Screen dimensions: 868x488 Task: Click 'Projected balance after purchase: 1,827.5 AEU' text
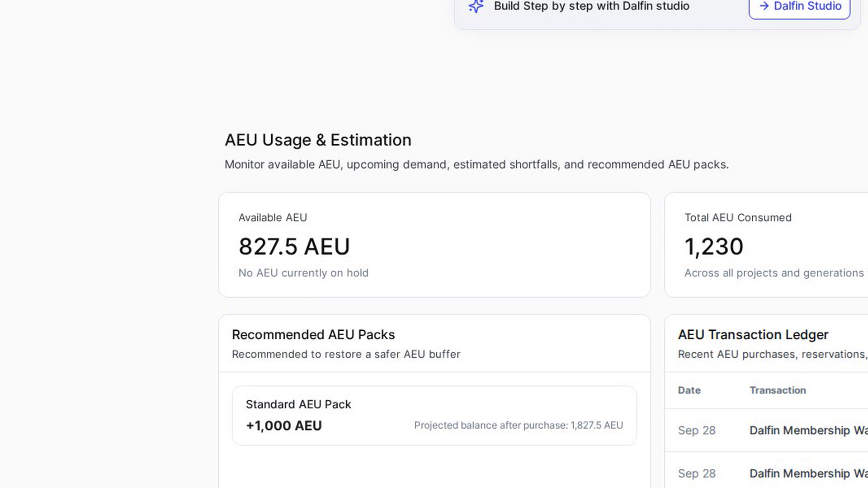[x=519, y=425]
